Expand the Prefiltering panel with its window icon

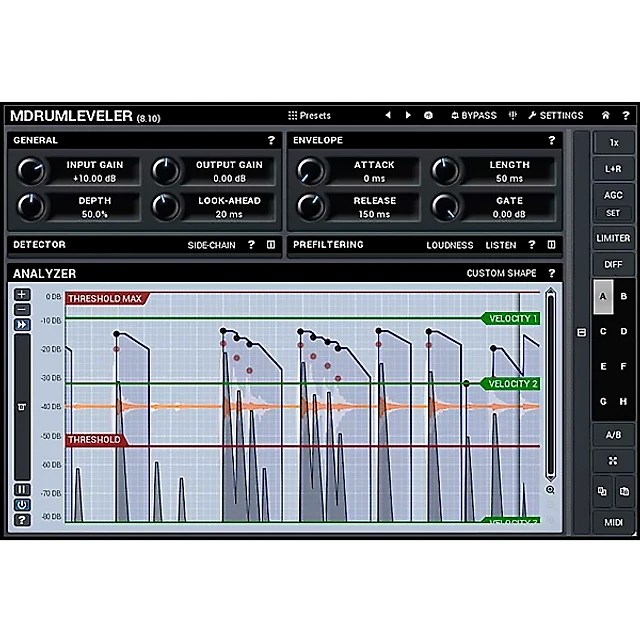(551, 245)
